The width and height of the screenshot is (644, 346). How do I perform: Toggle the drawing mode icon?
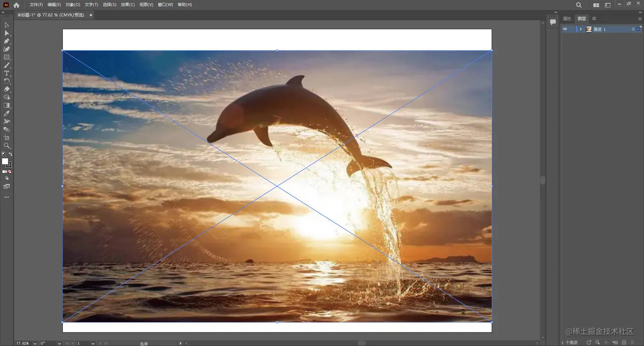click(6, 179)
